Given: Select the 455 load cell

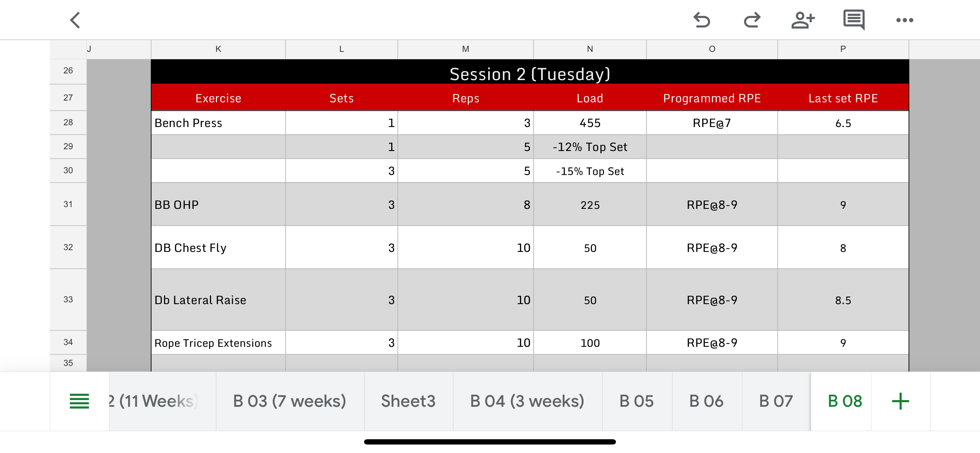Looking at the screenshot, I should (x=590, y=123).
